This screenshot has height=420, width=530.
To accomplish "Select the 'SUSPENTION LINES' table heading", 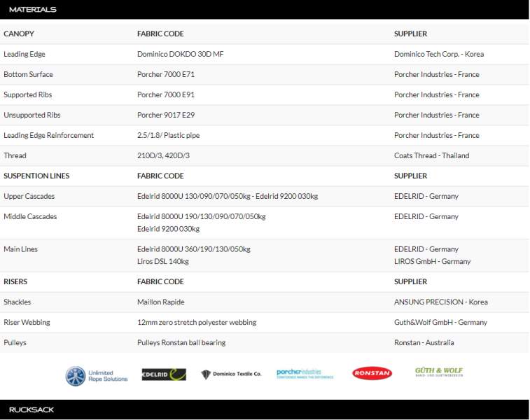I will point(36,176).
